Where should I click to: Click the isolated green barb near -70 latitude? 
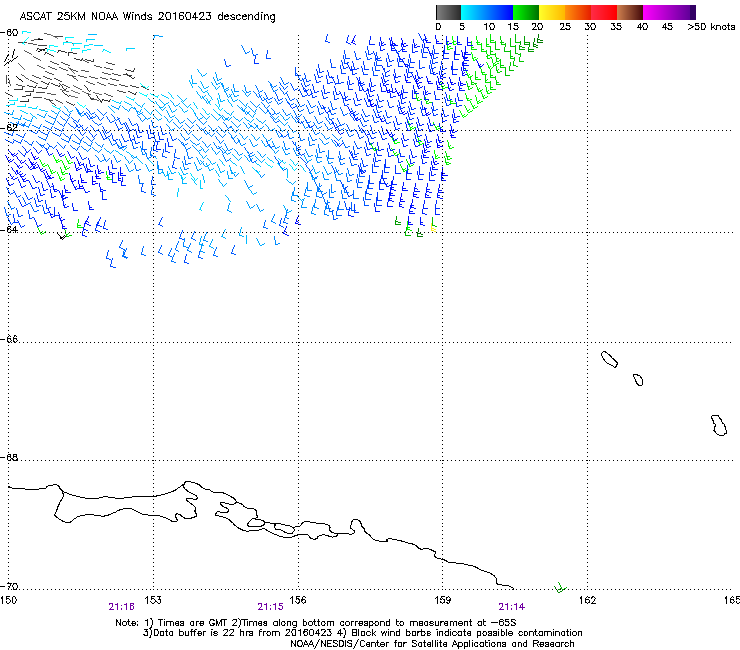[560, 588]
